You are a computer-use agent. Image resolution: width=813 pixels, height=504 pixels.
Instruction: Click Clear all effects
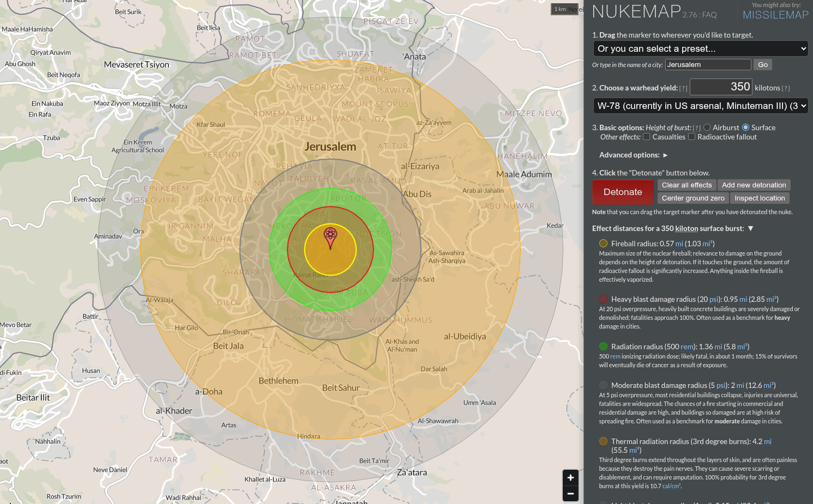tap(687, 185)
